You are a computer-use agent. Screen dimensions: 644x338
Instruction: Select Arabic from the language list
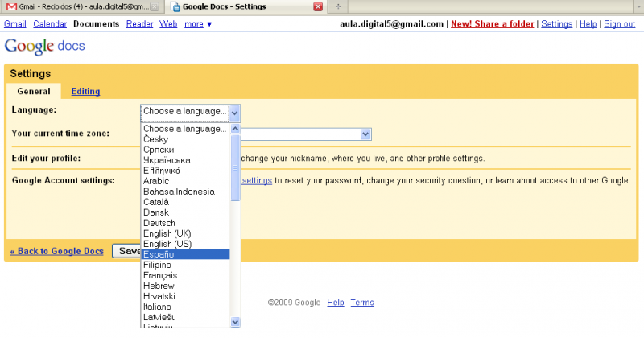[x=185, y=181]
